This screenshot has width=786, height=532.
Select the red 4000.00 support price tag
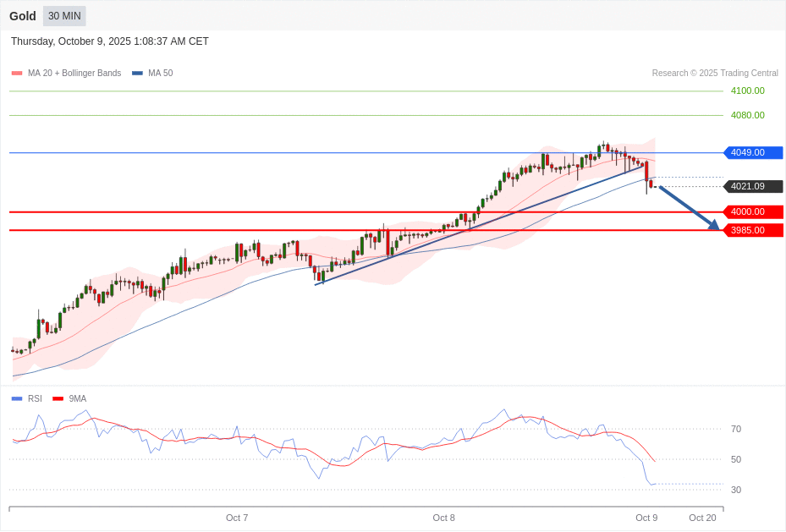tap(752, 212)
